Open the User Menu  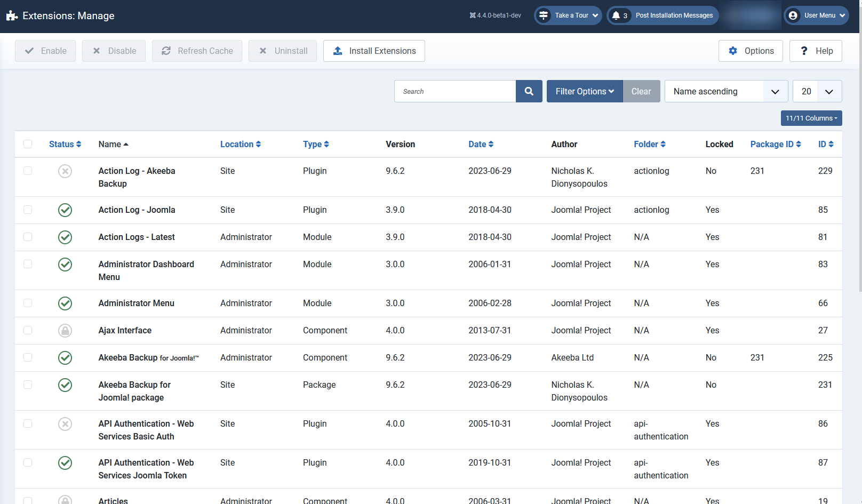point(816,15)
